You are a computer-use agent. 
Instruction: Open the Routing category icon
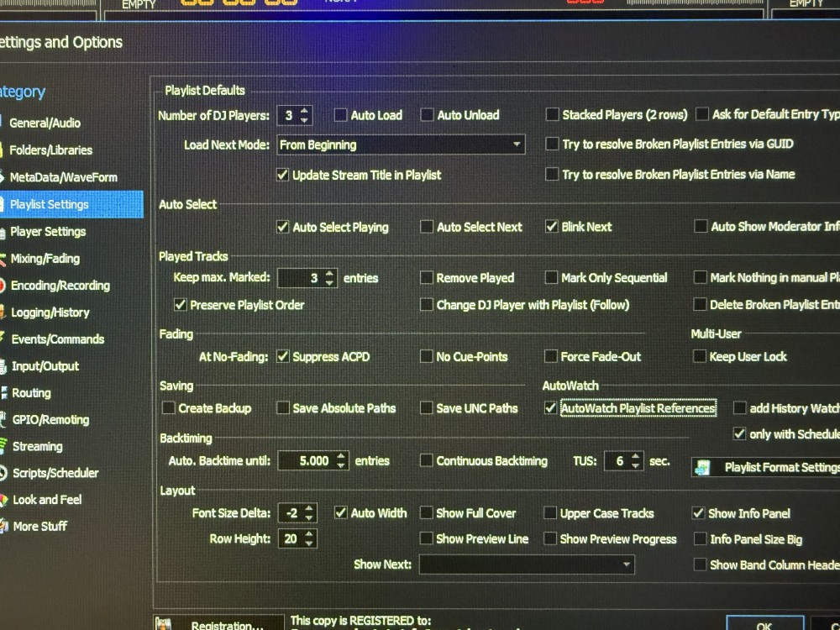tap(3, 392)
